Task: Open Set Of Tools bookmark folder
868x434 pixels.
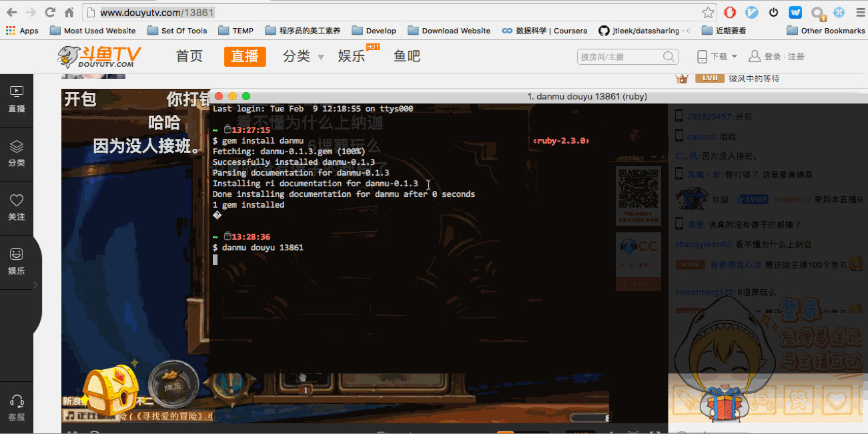Action: (x=177, y=31)
